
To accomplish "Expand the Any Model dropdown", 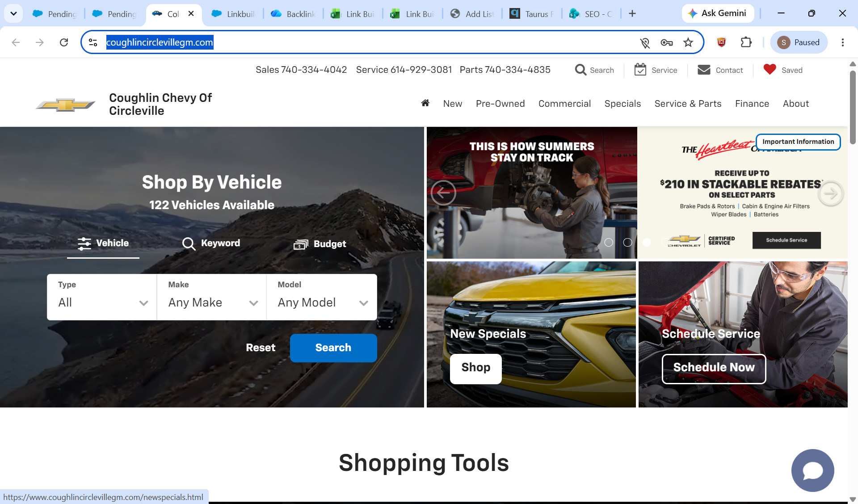I will click(x=322, y=297).
